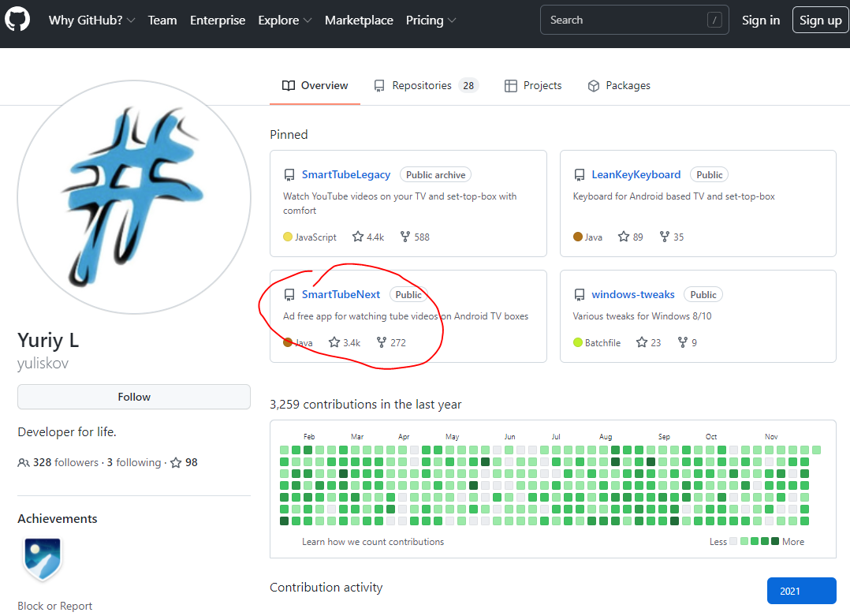Click the 588 forks count on SmartTubeLegacy
Viewport: 850px width, 616px height.
click(x=422, y=237)
